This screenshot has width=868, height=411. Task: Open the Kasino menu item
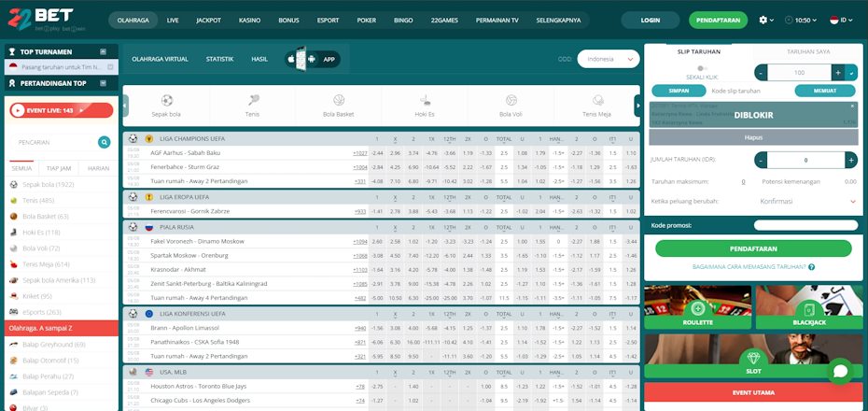249,20
